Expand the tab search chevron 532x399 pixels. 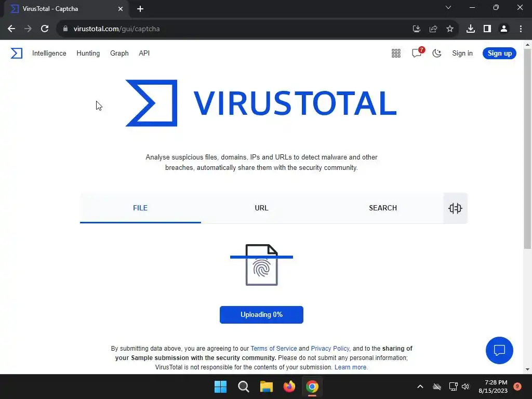(x=448, y=7)
